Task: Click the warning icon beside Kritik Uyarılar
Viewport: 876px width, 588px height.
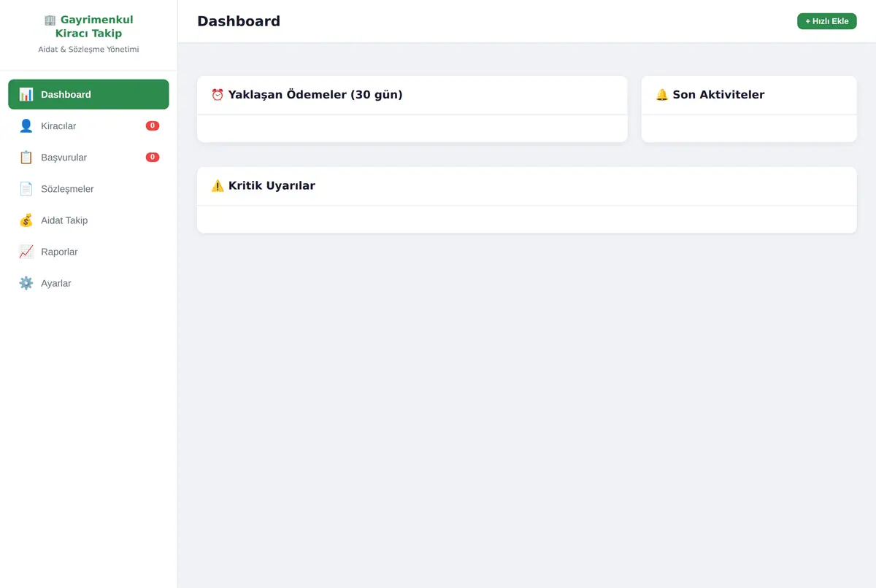Action: (x=218, y=185)
